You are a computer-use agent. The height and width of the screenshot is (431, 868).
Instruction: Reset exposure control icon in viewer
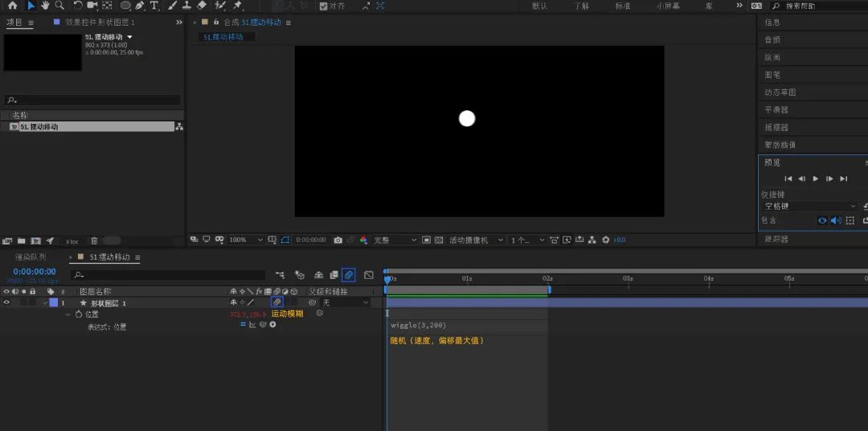coord(606,240)
